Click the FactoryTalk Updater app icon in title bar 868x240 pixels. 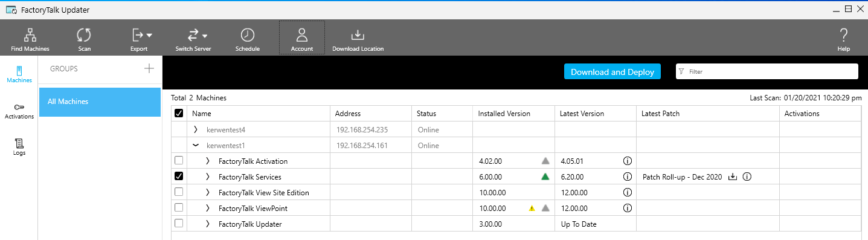pyautogui.click(x=11, y=10)
